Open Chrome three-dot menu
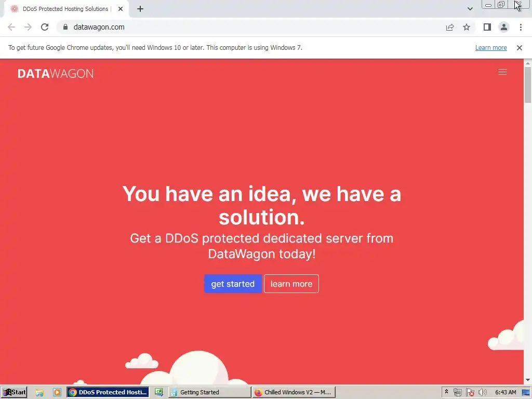This screenshot has height=399, width=532. coord(521,27)
